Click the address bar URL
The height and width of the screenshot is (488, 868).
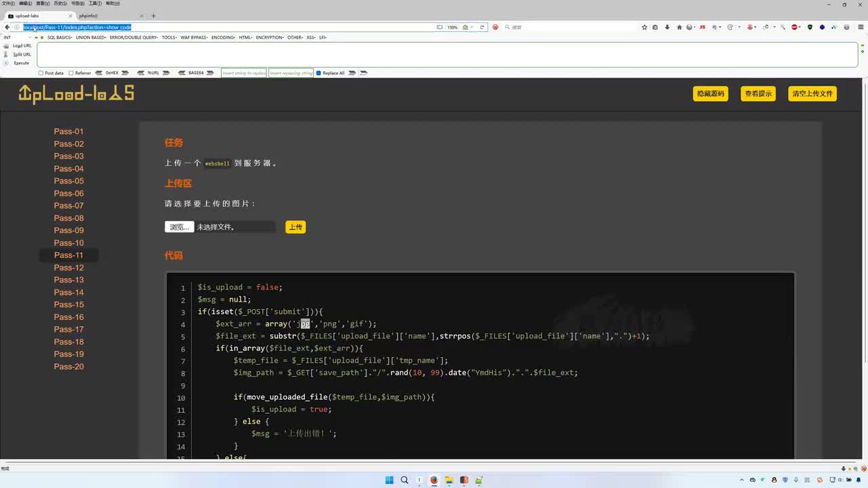[77, 27]
